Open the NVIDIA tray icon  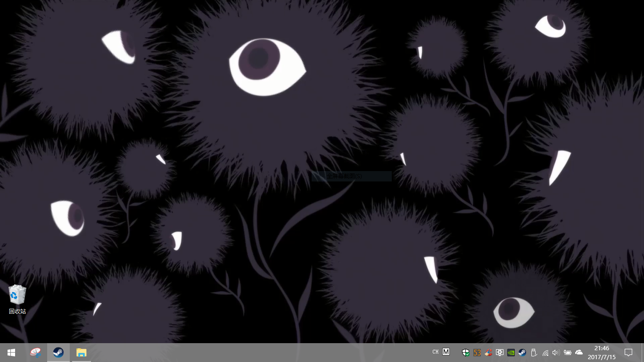tap(511, 352)
